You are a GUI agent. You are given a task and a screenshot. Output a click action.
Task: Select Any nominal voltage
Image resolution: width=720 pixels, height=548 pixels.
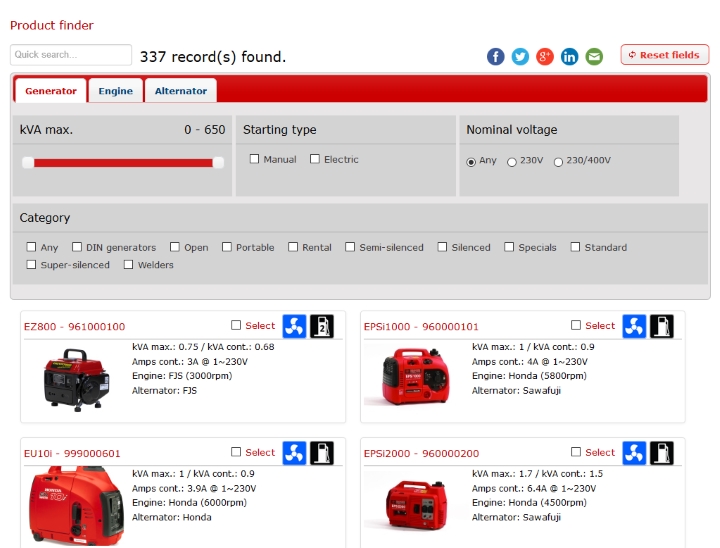pyautogui.click(x=471, y=162)
